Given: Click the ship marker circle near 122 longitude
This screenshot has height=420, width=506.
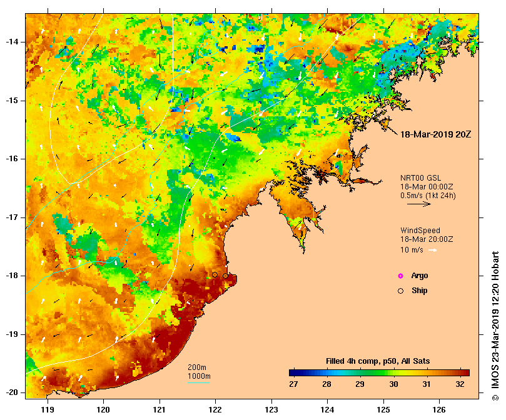Looking at the screenshot, I should (x=215, y=275).
